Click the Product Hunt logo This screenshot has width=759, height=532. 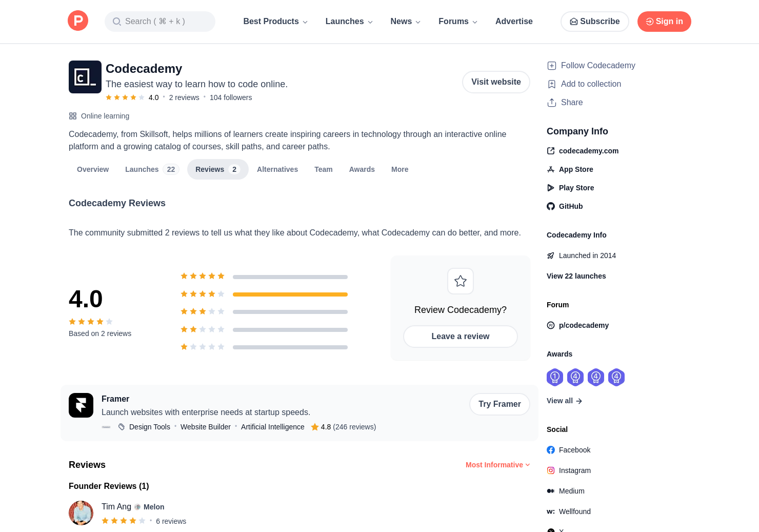click(x=78, y=21)
